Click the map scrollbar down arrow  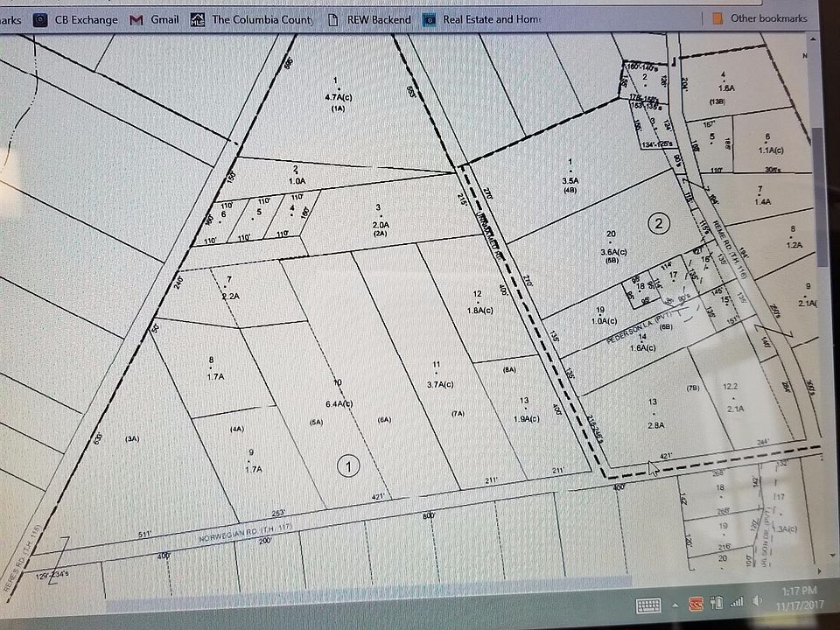[832, 556]
